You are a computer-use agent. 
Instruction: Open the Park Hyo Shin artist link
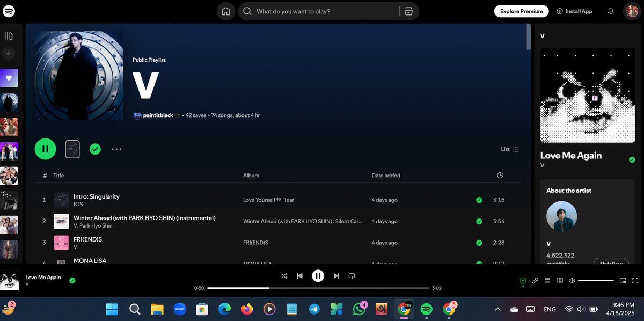pos(96,226)
